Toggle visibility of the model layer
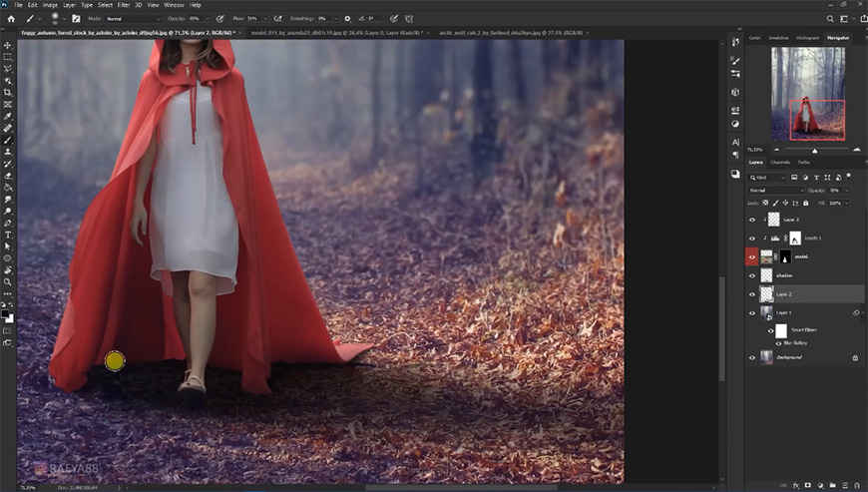 [751, 256]
